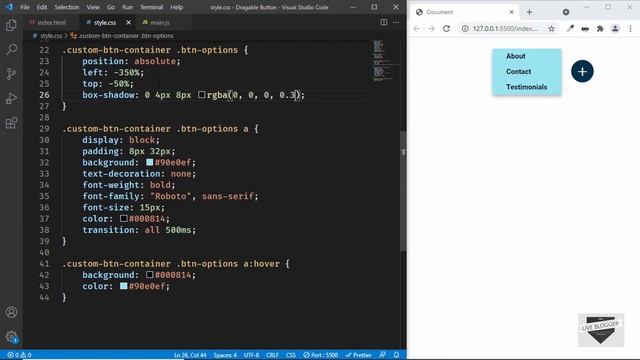Click the Port : 5500 Live Server item
640x360 pixels.
click(320, 355)
